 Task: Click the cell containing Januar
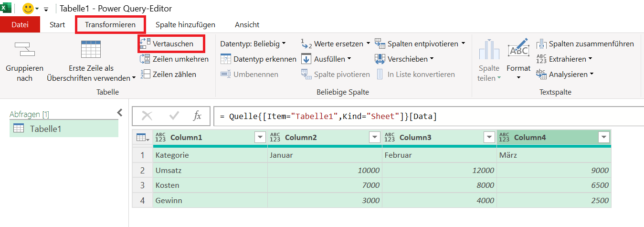tap(325, 155)
